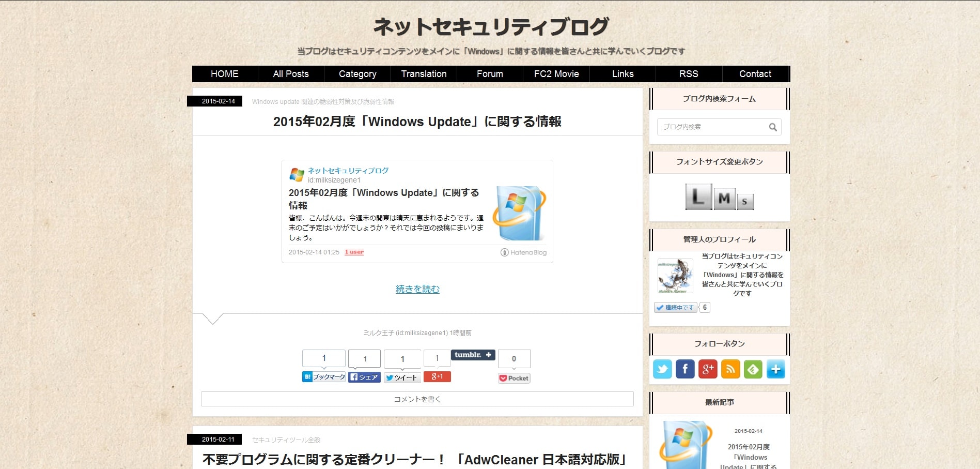The height and width of the screenshot is (469, 980).
Task: Open the FC2 Movie menu item
Action: (x=556, y=74)
